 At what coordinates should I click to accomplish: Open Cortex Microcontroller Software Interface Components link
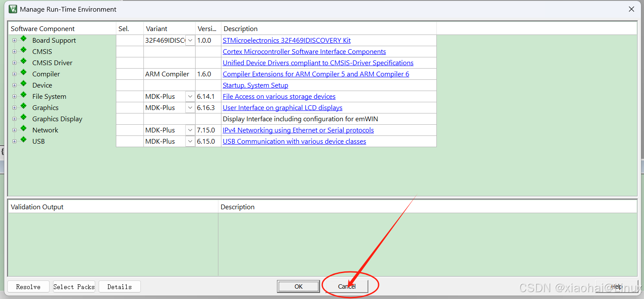pyautogui.click(x=304, y=52)
